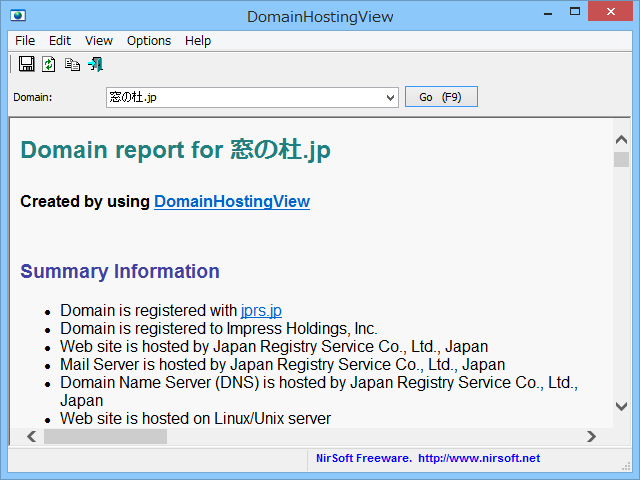Click the 'Domain Name Server (DNS) is hosted' line

[x=319, y=391]
